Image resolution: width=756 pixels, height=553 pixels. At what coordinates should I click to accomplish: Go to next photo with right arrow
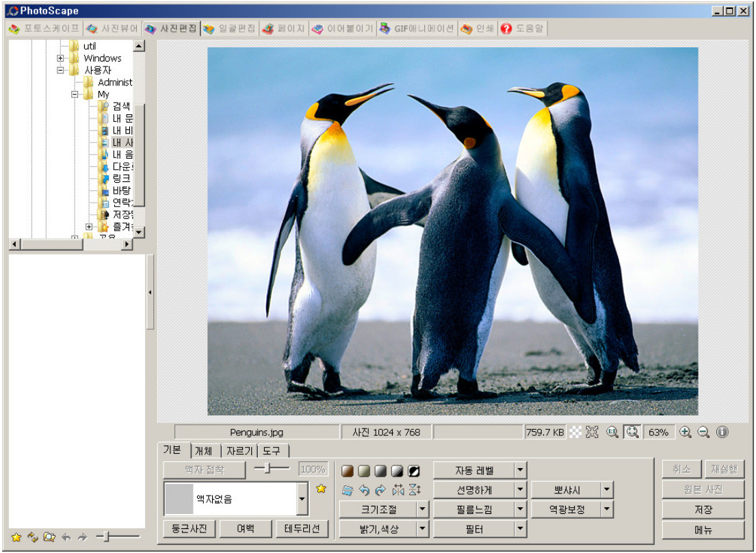83,537
